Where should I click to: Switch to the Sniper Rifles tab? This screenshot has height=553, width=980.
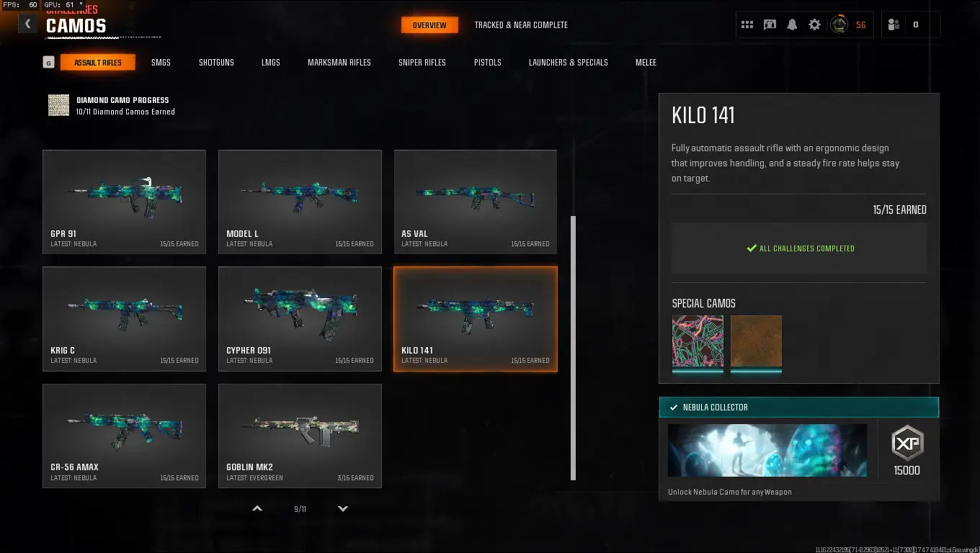[422, 63]
